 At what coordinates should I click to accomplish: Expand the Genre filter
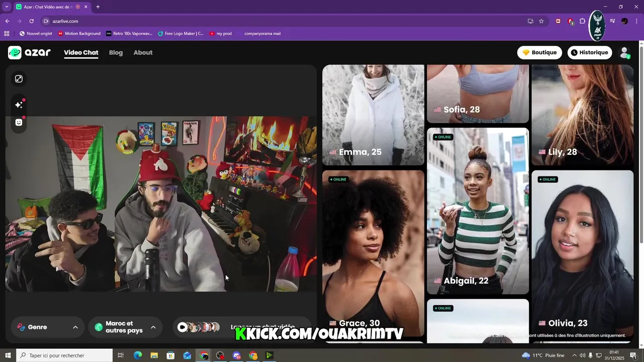point(48,327)
